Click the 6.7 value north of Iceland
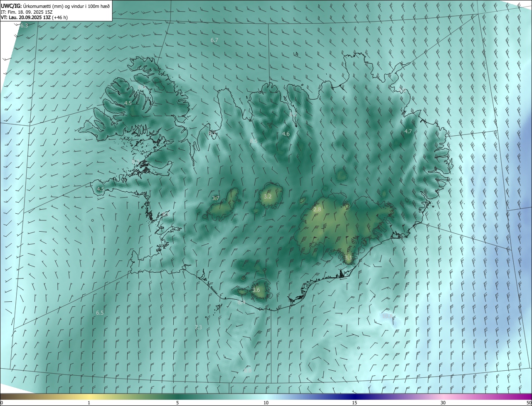 pyautogui.click(x=214, y=40)
